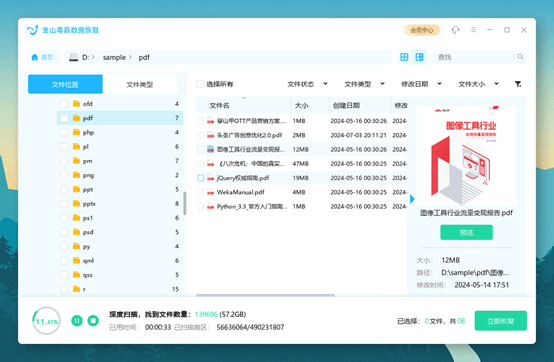Switch to 文件位置 tab
This screenshot has height=362, width=554.
65,84
